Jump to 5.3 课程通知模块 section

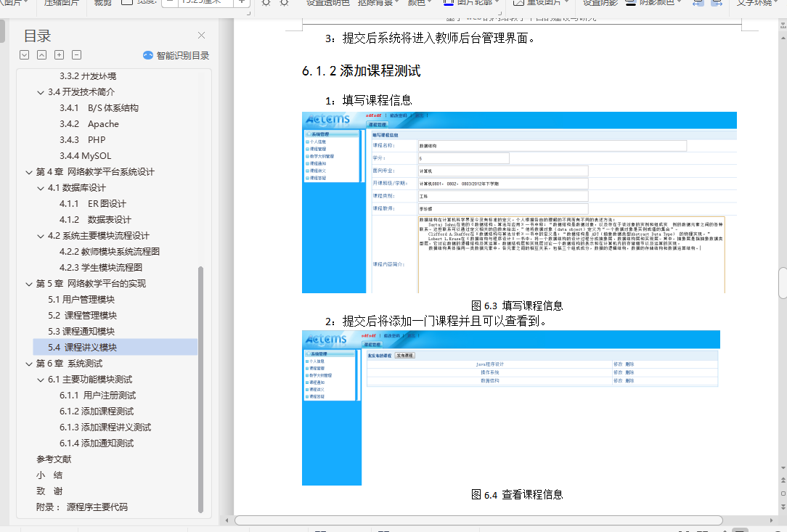point(81,332)
